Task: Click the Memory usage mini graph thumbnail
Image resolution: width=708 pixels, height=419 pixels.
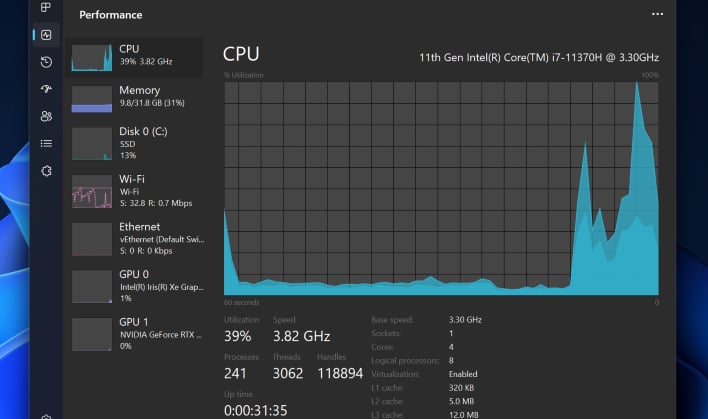Action: (92, 99)
